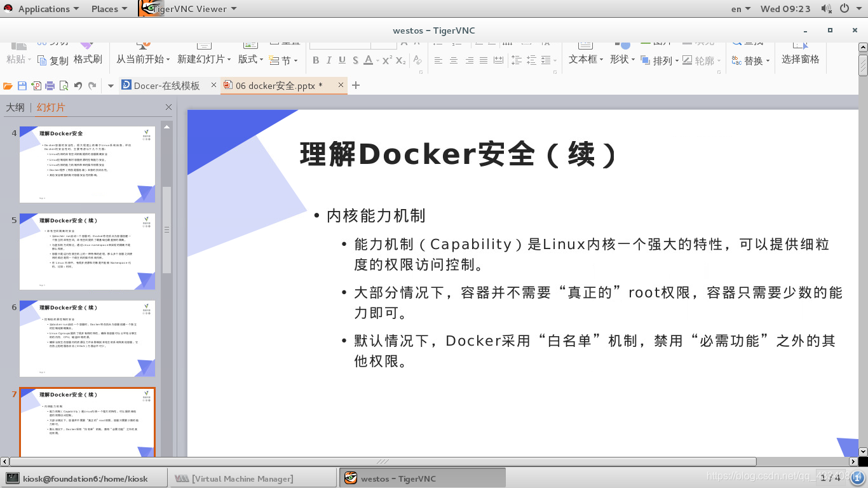Image resolution: width=868 pixels, height=488 pixels.
Task: Click the font color A icon
Action: (x=368, y=60)
